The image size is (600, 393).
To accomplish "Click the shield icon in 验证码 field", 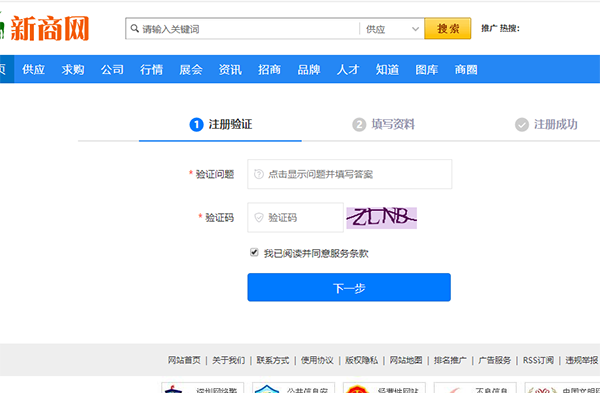I will 259,217.
